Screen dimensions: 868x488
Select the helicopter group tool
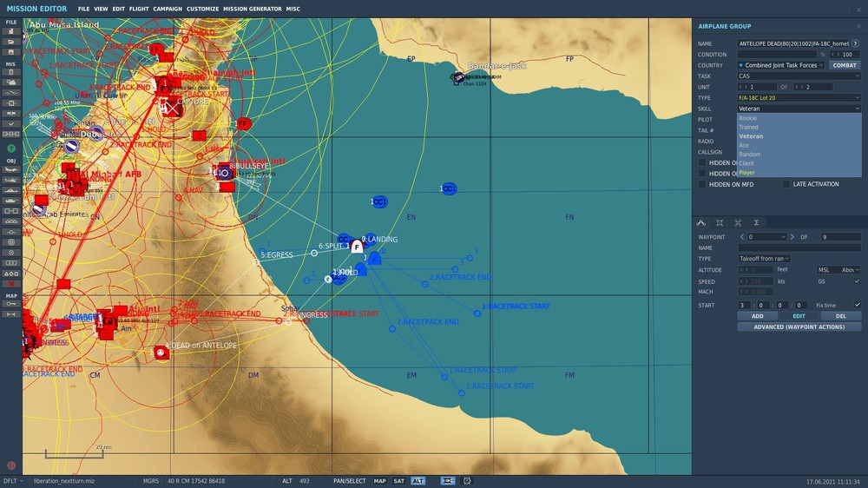(x=11, y=180)
